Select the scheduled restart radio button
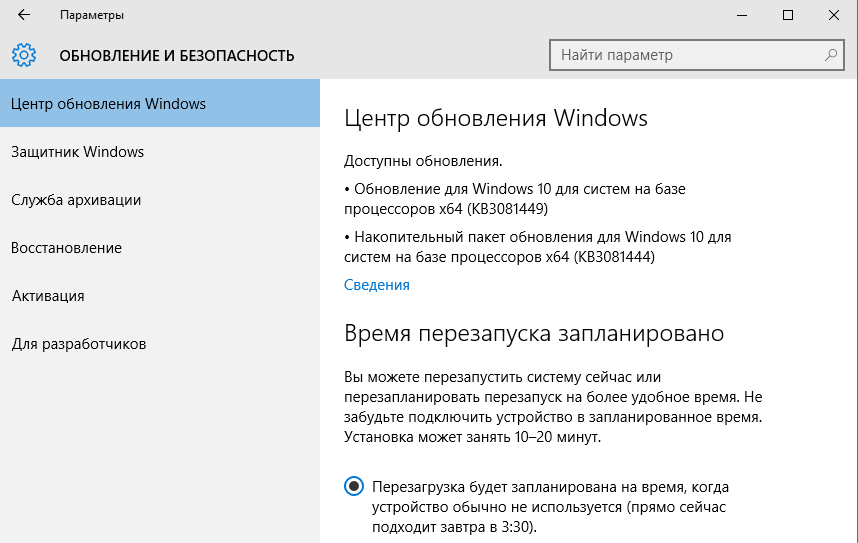Screen dimensions: 858x543 tap(353, 487)
